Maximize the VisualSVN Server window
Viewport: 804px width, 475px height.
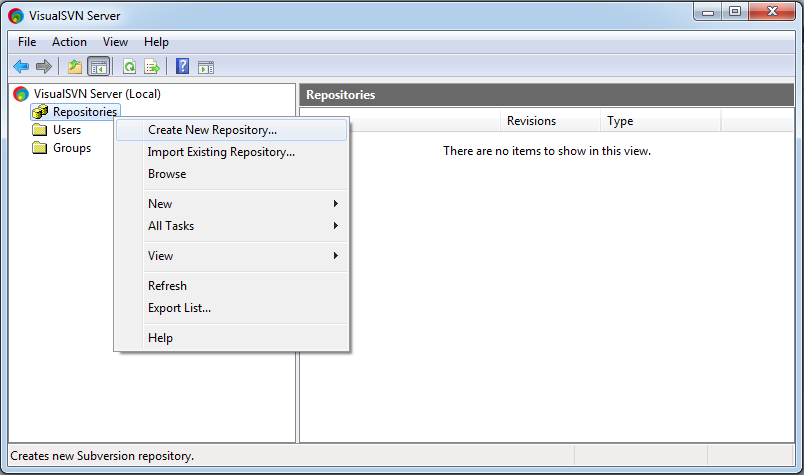coord(735,11)
